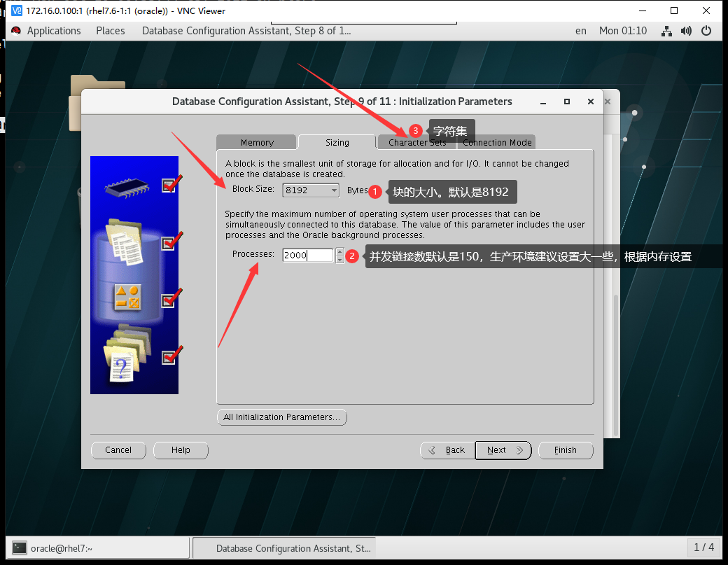The image size is (728, 565).
Task: Click Finish to complete configuration
Action: [566, 450]
